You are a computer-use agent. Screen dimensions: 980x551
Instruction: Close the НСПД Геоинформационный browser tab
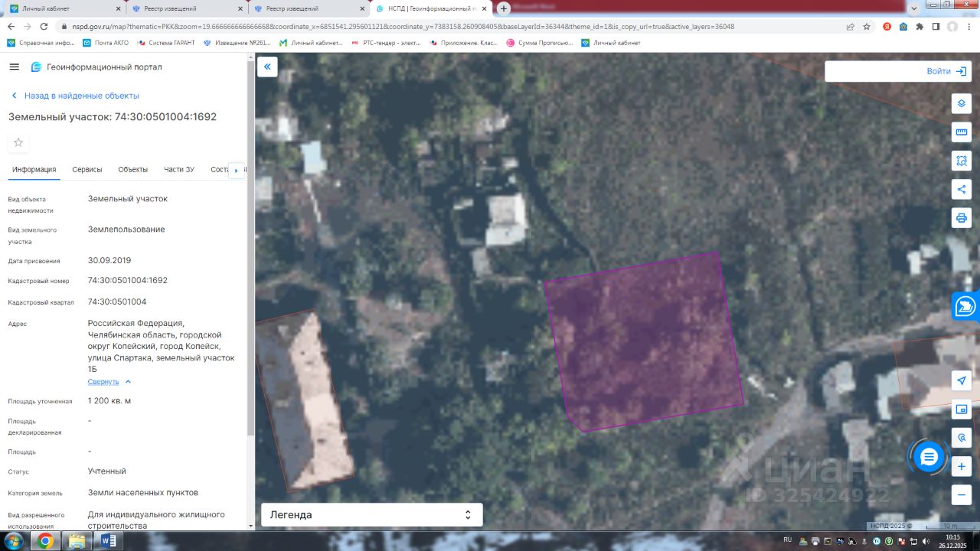tap(483, 8)
